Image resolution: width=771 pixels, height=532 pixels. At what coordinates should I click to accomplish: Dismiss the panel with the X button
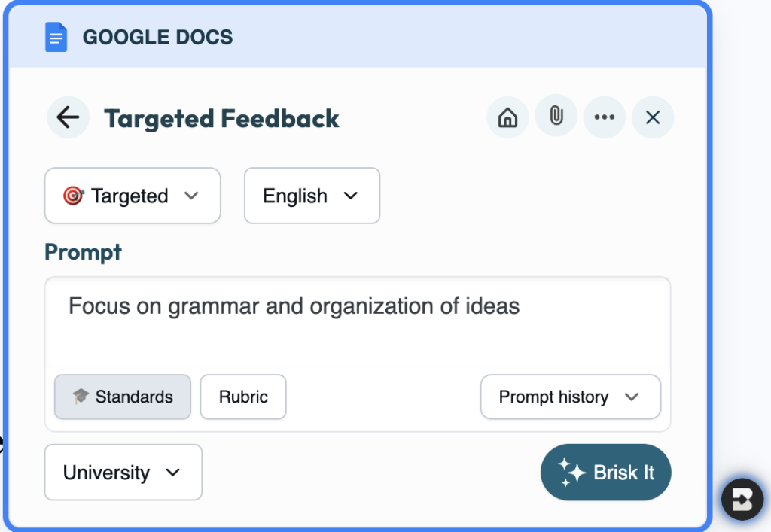pos(652,117)
